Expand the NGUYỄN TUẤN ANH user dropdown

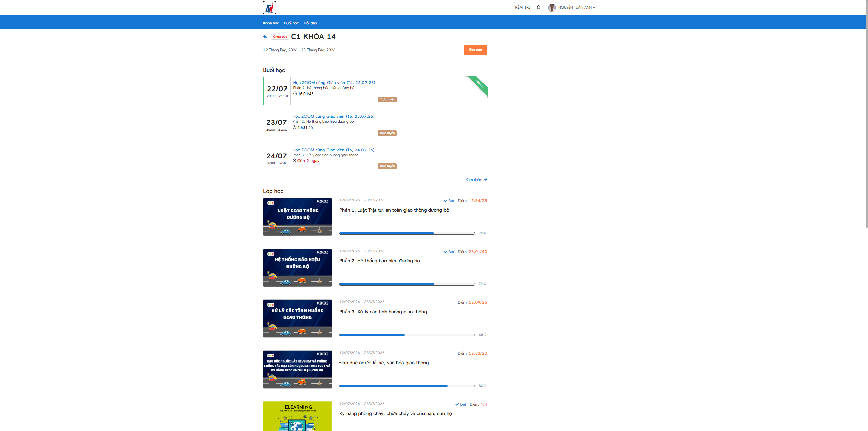coord(577,7)
